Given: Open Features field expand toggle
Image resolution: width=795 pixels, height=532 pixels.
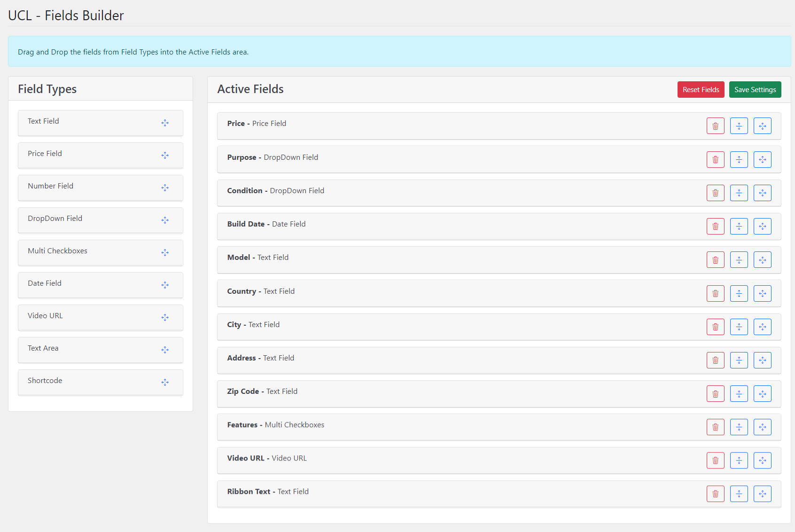Looking at the screenshot, I should tap(739, 427).
